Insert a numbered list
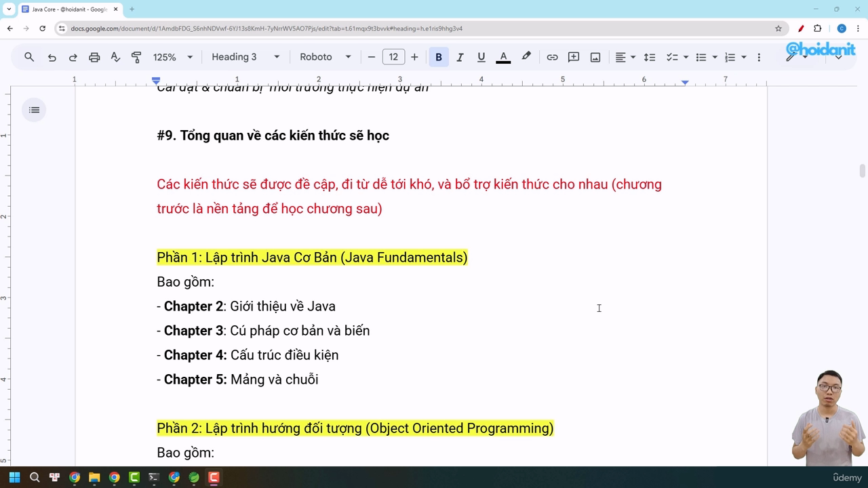868x488 pixels. (730, 57)
